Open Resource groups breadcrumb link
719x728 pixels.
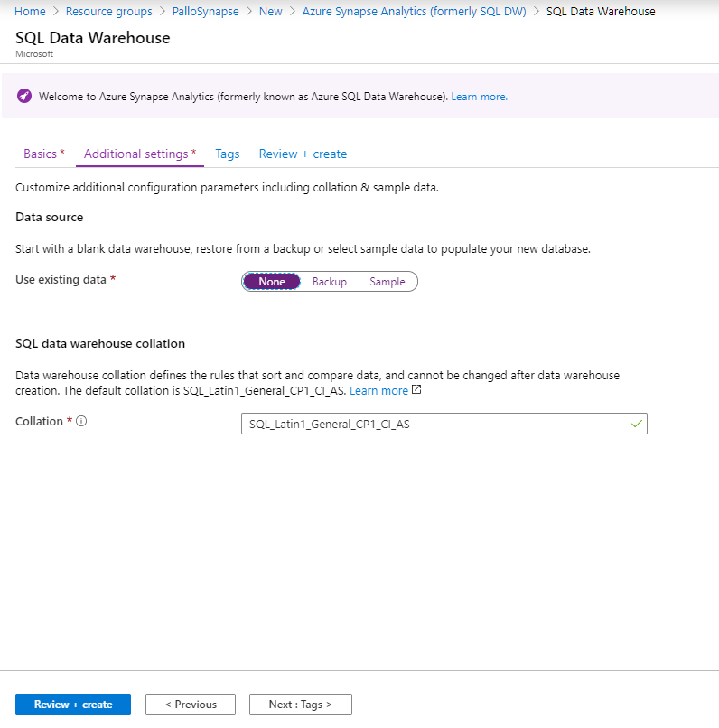coord(108,11)
